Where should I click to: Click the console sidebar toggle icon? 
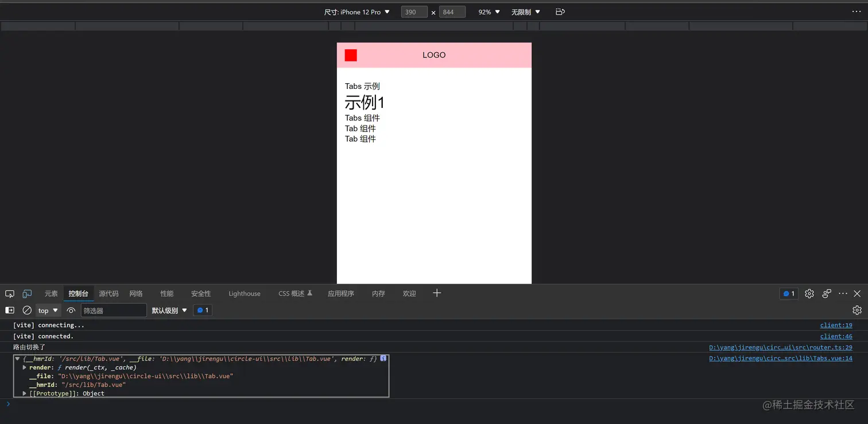tap(9, 310)
